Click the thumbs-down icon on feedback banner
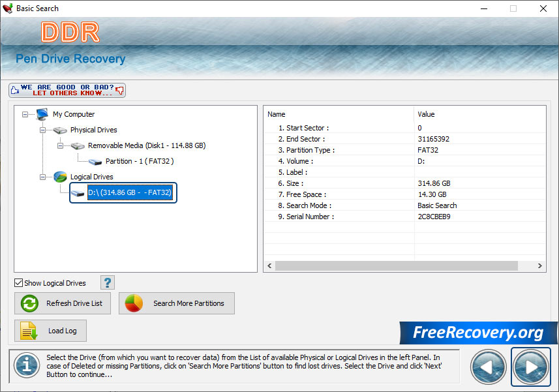 click(120, 90)
